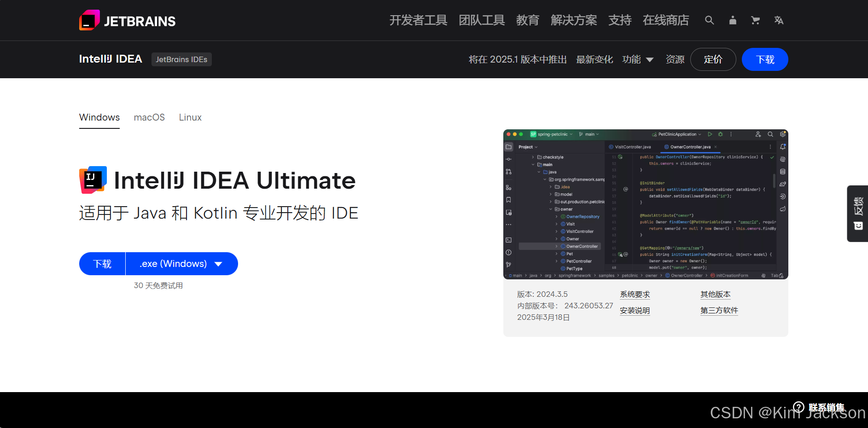Open the 其他版本 link
This screenshot has width=868, height=428.
pos(715,294)
